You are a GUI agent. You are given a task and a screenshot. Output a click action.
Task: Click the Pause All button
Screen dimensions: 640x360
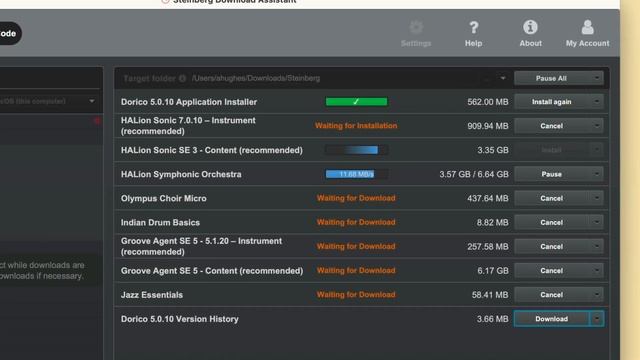pyautogui.click(x=551, y=78)
